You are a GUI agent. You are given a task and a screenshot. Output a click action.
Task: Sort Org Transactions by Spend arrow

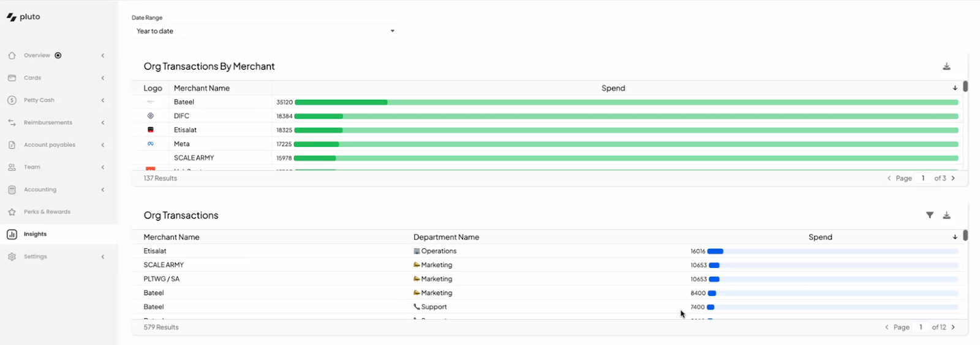coord(955,237)
